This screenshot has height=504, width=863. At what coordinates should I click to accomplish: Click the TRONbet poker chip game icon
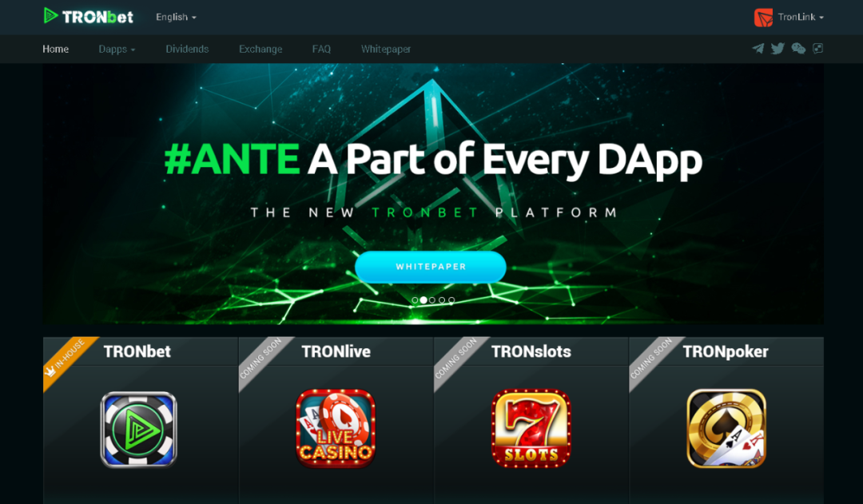coord(138,429)
